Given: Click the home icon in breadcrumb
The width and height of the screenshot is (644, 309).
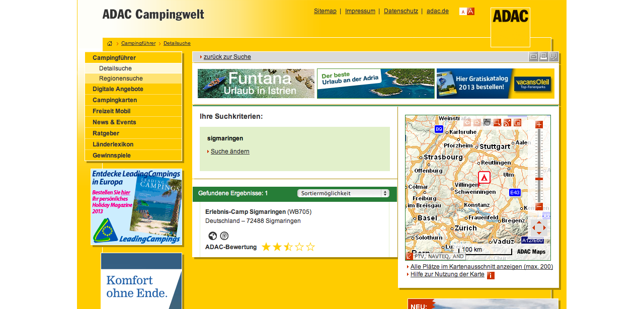Looking at the screenshot, I should (x=110, y=44).
